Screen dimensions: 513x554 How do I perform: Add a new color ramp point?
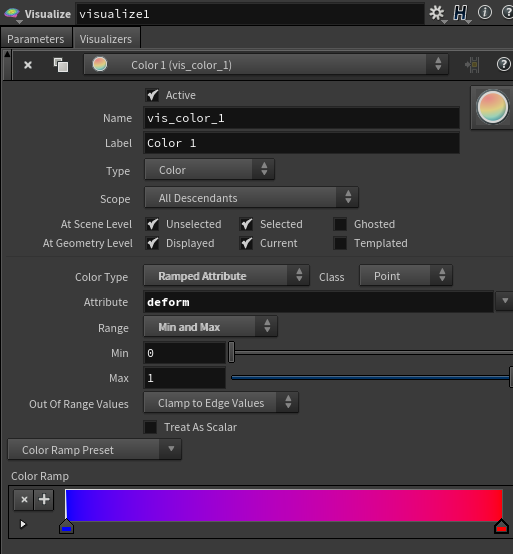[44, 500]
